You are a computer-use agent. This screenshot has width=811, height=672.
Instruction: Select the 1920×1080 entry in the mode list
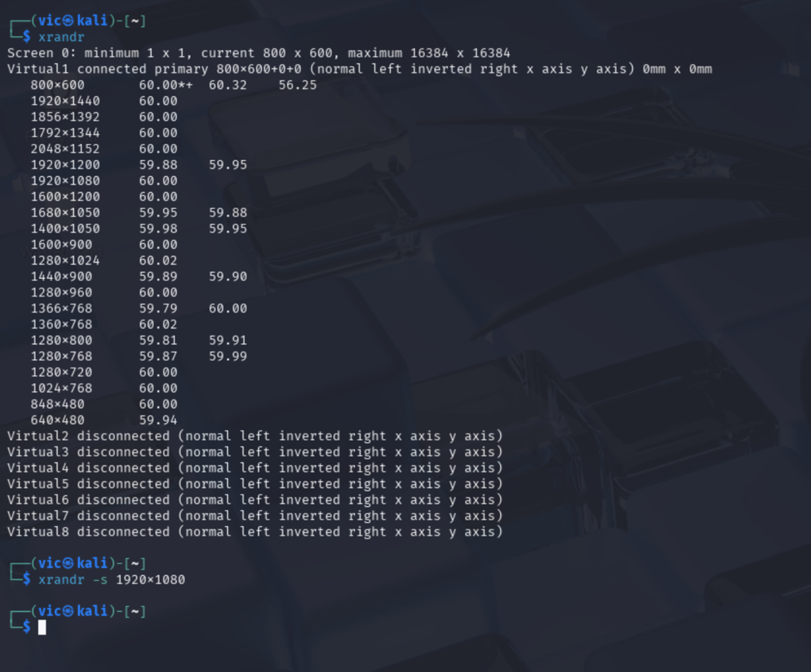click(65, 181)
